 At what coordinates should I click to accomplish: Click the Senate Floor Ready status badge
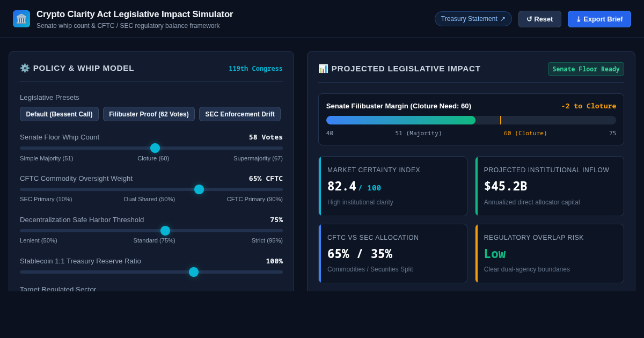[586, 69]
